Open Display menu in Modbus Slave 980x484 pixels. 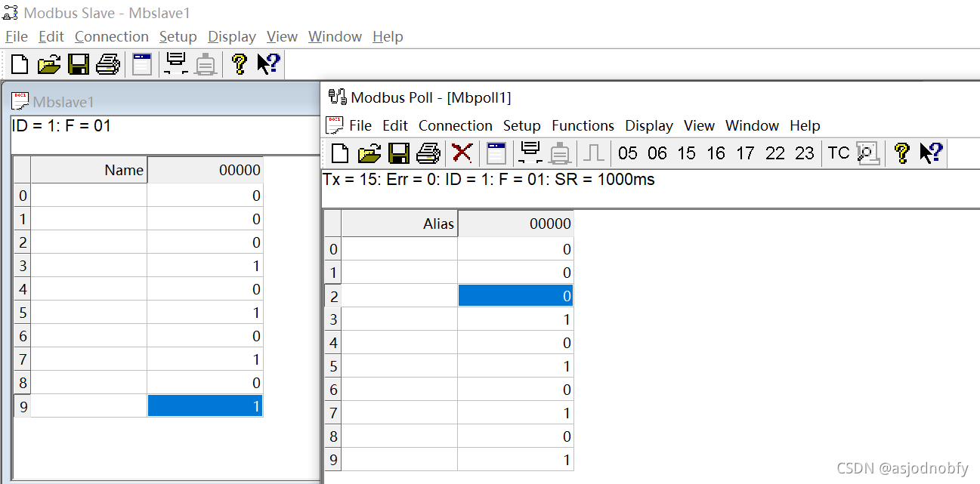click(232, 36)
